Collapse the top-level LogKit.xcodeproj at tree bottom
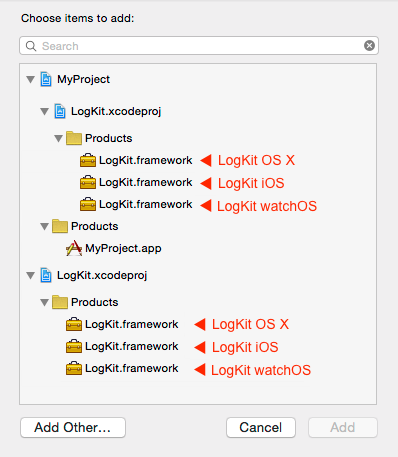Image resolution: width=398 pixels, height=457 pixels. 31,276
